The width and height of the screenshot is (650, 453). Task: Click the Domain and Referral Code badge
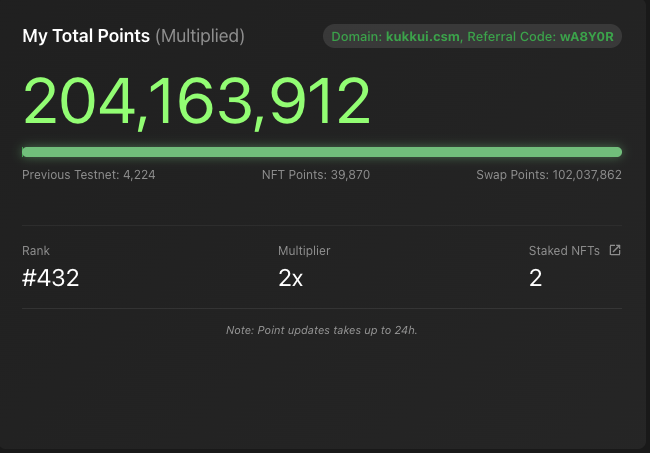pyautogui.click(x=472, y=36)
